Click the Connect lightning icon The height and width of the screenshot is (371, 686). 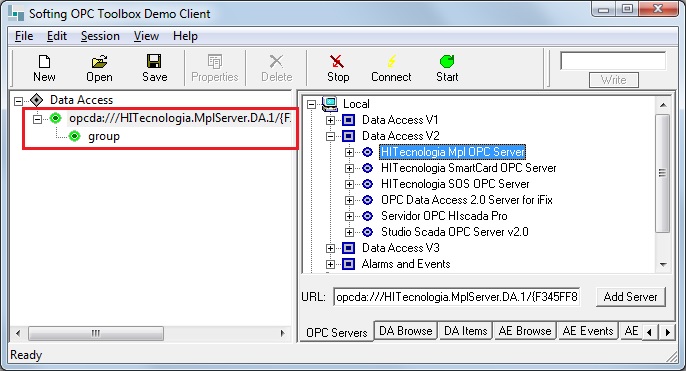click(x=392, y=62)
